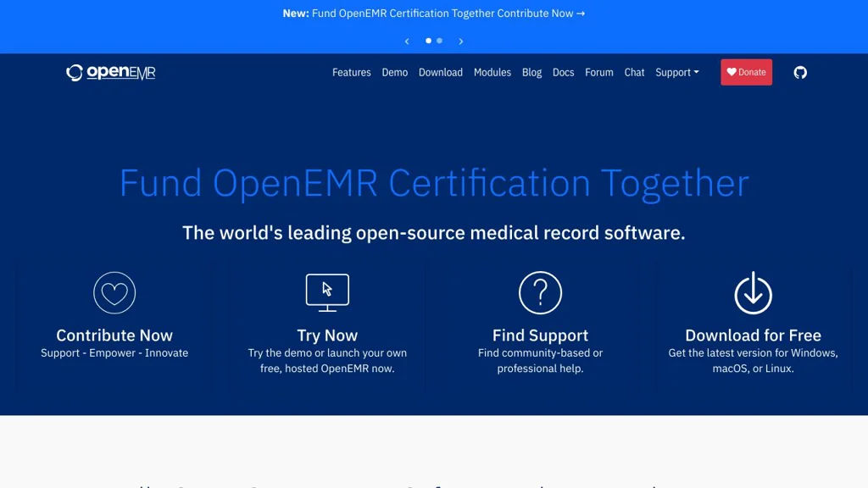Open the Download for Free heading link

[753, 335]
